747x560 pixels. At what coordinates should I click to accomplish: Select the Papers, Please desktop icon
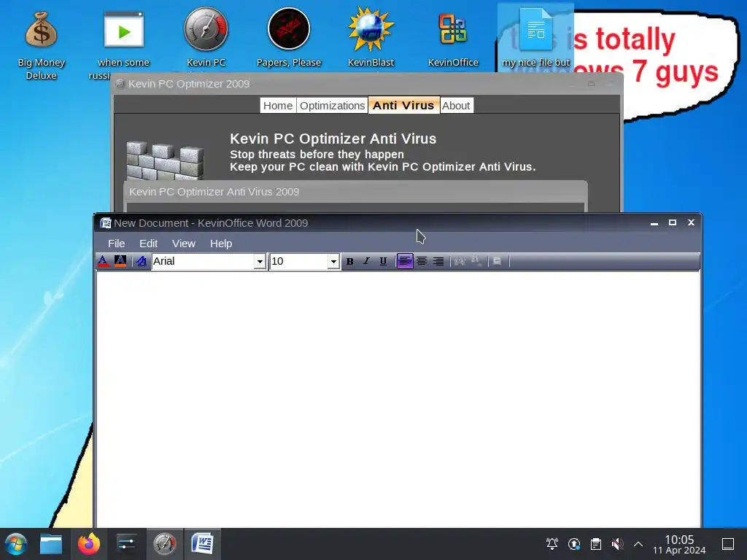[x=289, y=38]
